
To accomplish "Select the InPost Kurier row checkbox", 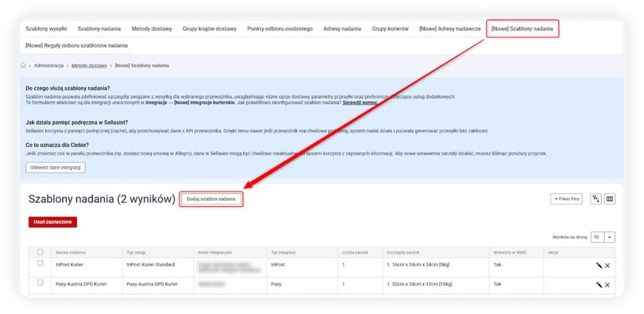I will pyautogui.click(x=40, y=264).
